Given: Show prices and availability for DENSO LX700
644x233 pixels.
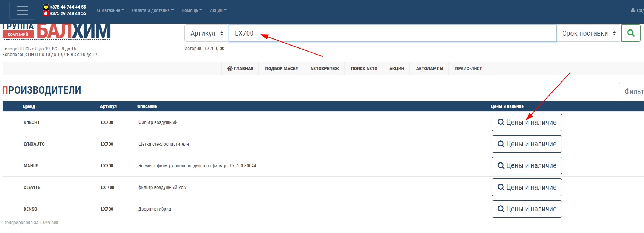Looking at the screenshot, I should point(526,209).
